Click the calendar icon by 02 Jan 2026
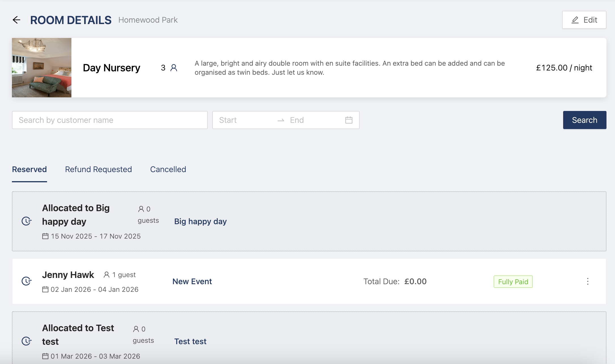This screenshot has width=615, height=364. [45, 289]
